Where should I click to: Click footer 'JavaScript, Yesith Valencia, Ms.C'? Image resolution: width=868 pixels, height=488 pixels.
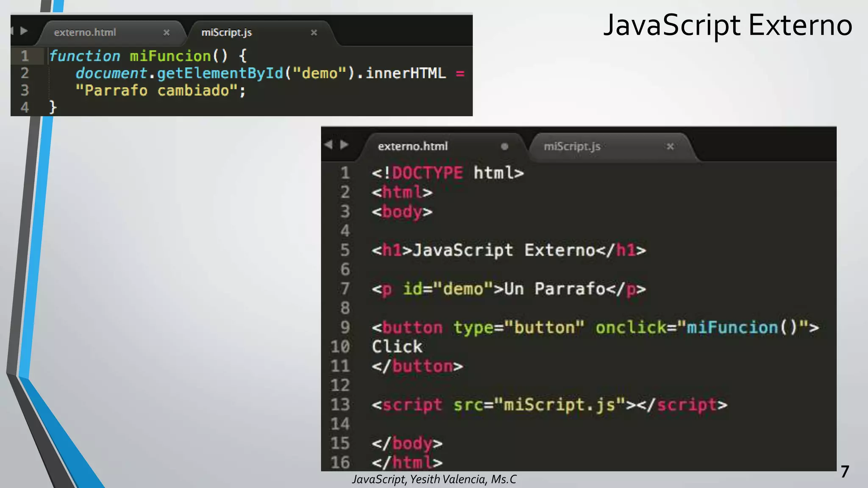tap(434, 479)
